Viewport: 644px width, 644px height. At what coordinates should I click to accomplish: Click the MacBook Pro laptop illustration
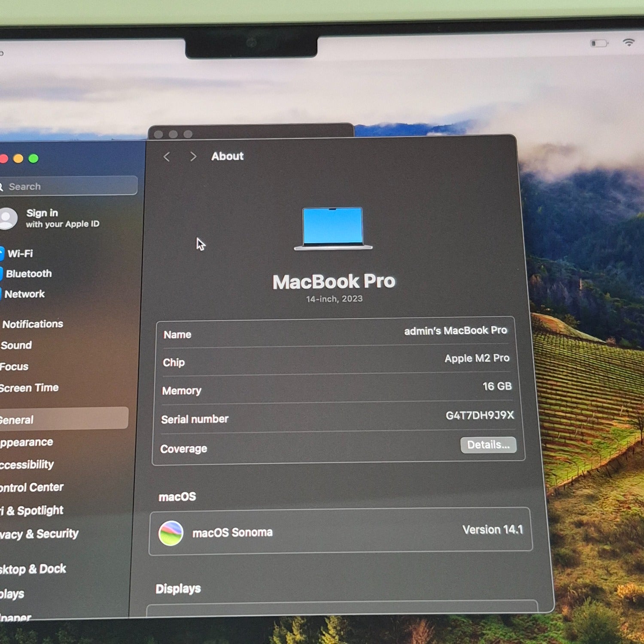click(333, 228)
